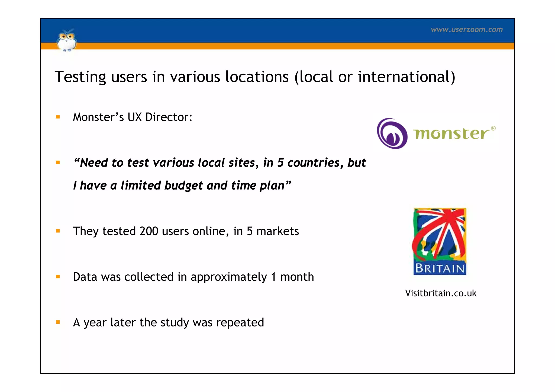Click the orange bullet beside the year-later line
Screen dimensions: 555x392
coord(58,322)
